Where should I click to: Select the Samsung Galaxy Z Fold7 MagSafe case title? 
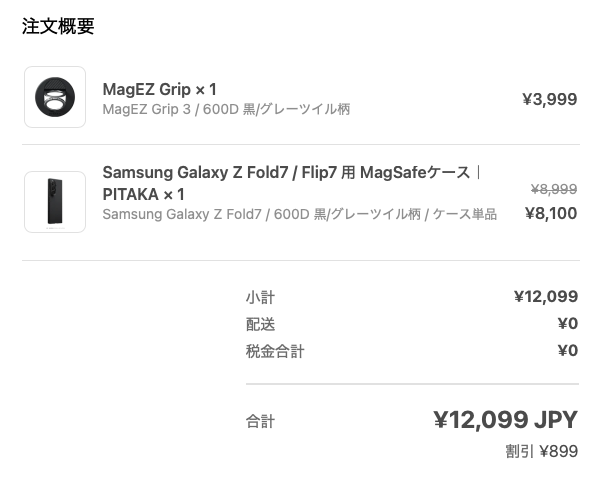click(291, 183)
